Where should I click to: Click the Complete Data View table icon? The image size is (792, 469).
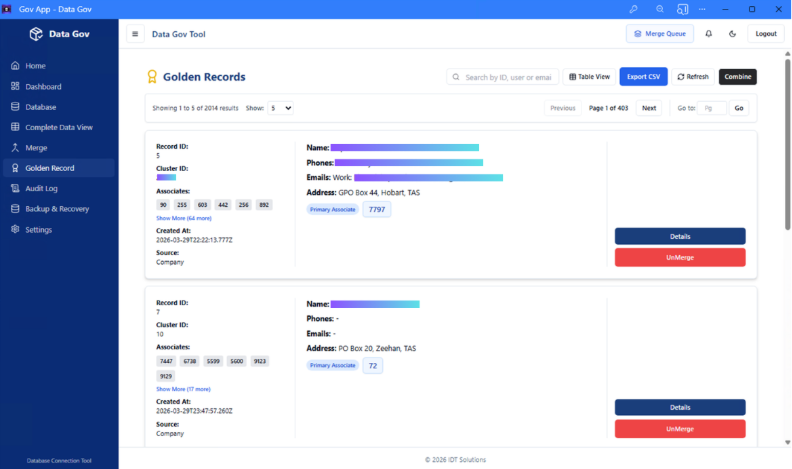[15, 127]
